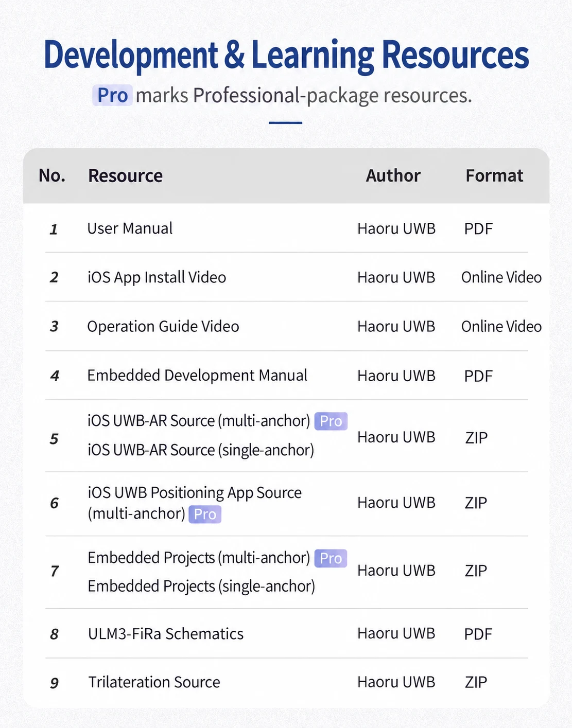Select the "Format" column header
The height and width of the screenshot is (728, 572).
coord(494,176)
